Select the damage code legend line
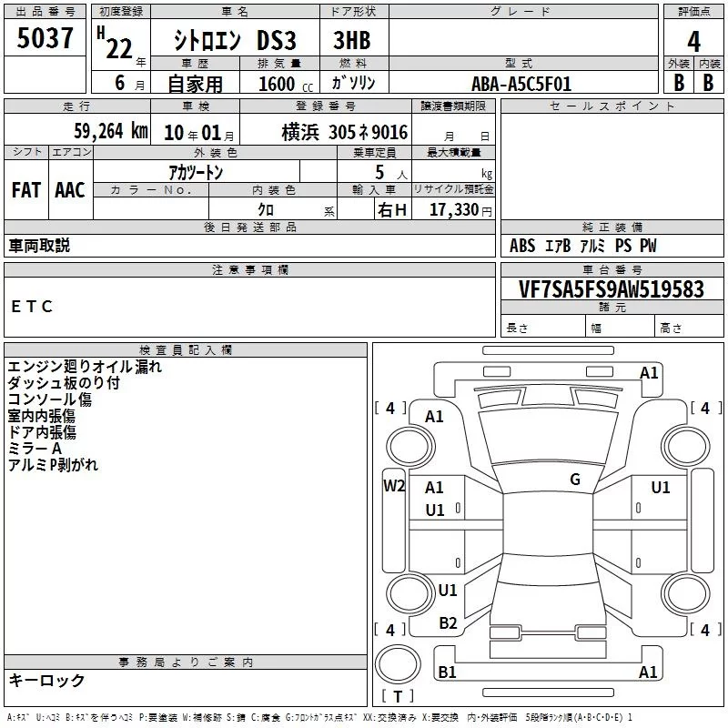The width and height of the screenshot is (728, 728). point(319,717)
